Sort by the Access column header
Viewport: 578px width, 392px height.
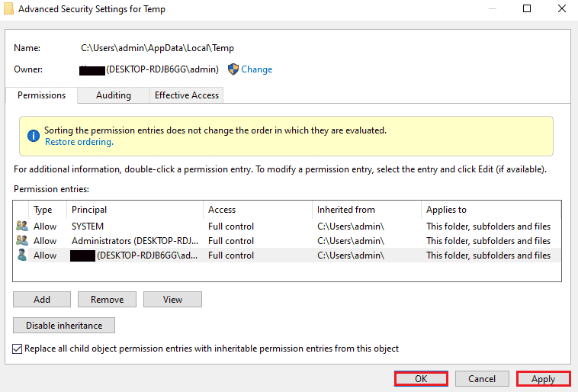[258, 210]
